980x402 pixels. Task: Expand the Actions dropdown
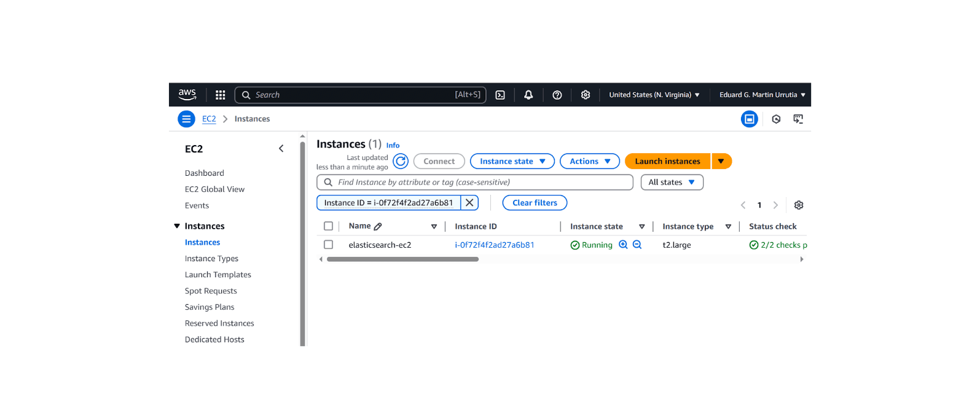[x=589, y=162]
